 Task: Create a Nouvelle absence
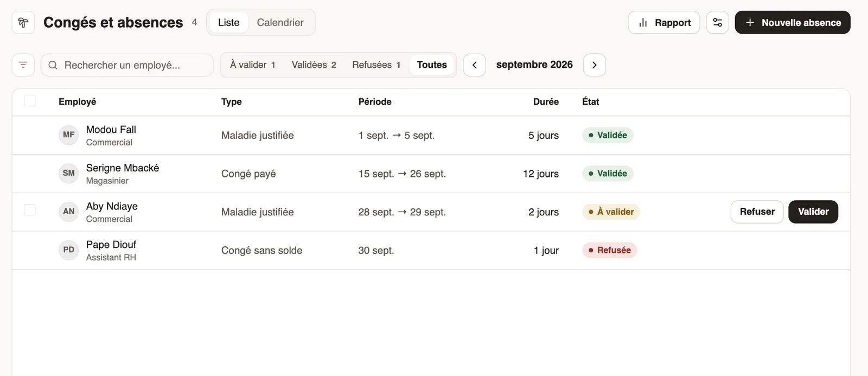[793, 22]
